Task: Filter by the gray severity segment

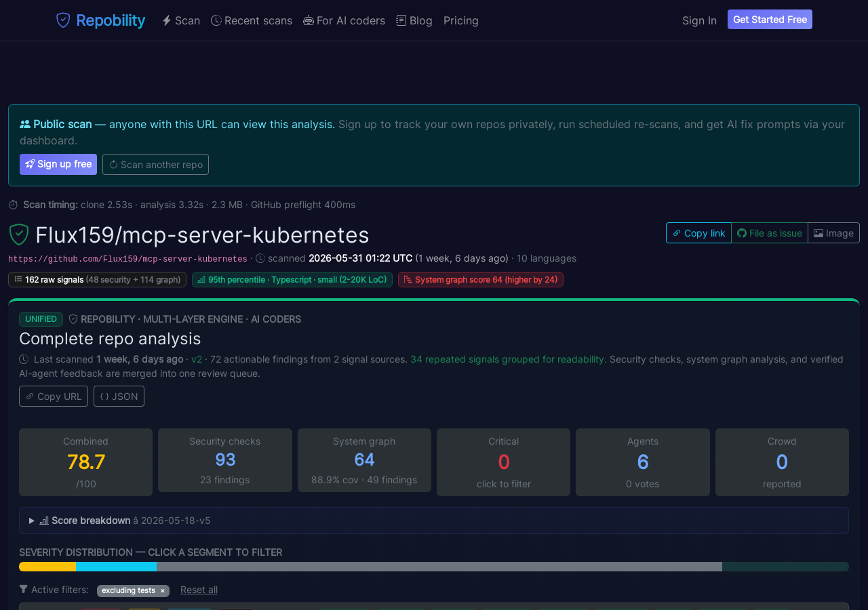Action: (439, 567)
